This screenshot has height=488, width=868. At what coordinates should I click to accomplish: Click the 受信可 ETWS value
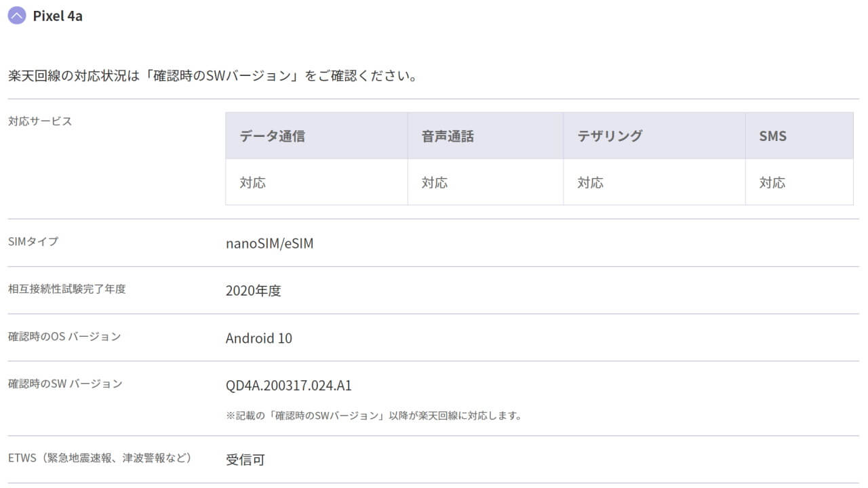245,460
